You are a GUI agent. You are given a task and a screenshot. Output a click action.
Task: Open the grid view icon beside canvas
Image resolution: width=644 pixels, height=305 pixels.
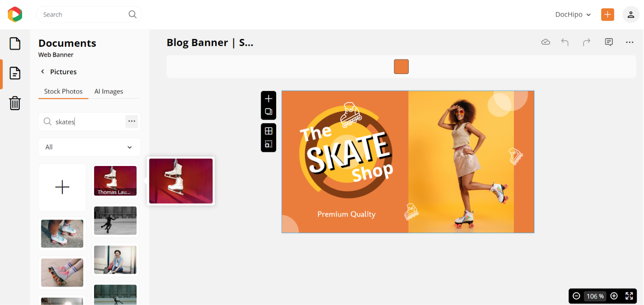268,131
